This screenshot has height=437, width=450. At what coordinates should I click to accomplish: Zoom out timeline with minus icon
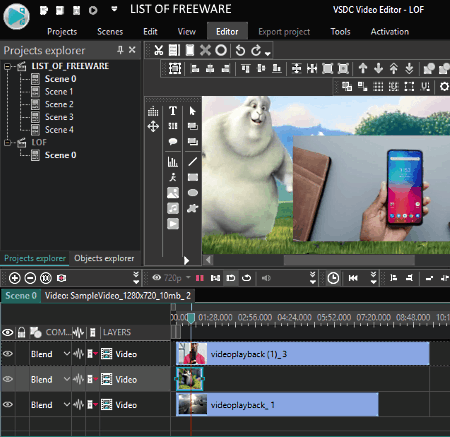pos(30,278)
